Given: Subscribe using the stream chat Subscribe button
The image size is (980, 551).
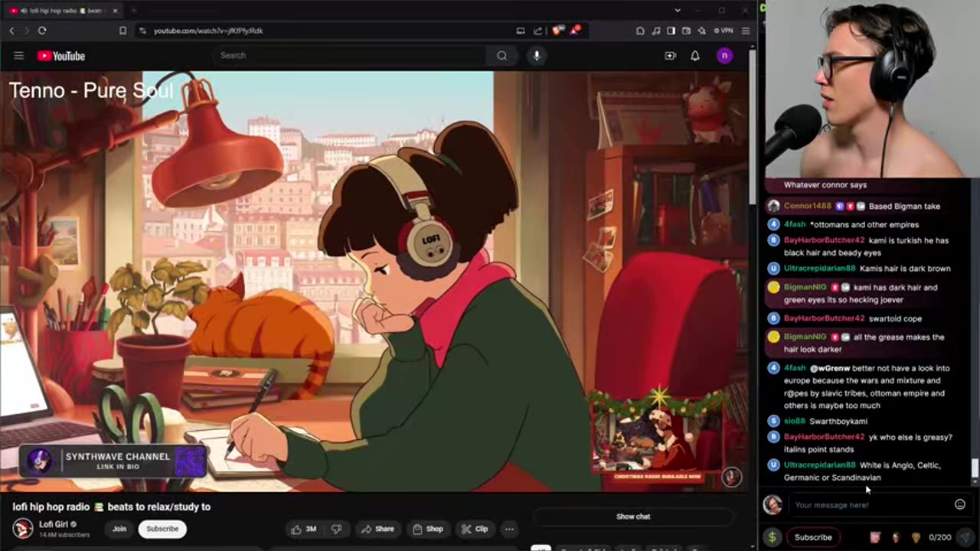Looking at the screenshot, I should pyautogui.click(x=813, y=537).
